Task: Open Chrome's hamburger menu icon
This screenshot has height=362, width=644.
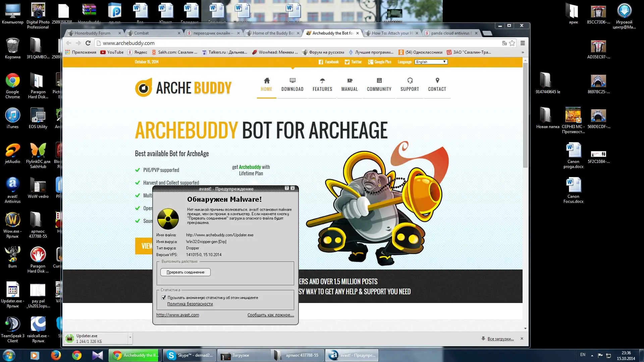Action: click(523, 43)
